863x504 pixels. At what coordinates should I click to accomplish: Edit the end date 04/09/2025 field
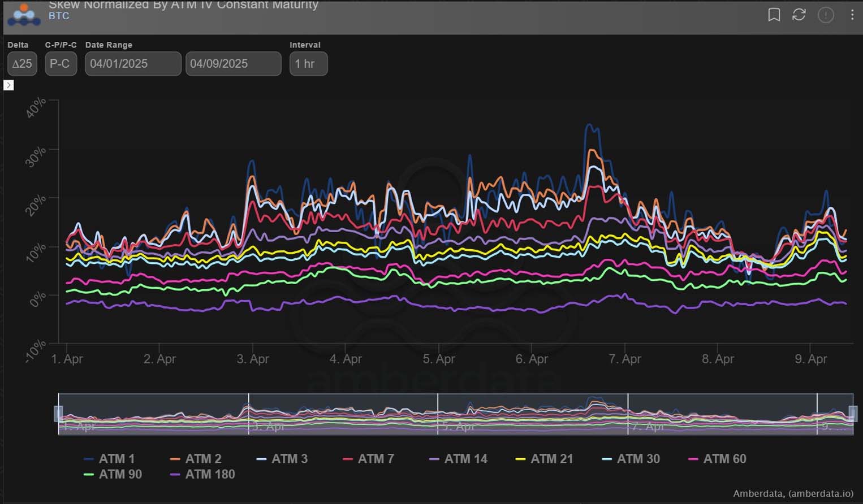[233, 64]
